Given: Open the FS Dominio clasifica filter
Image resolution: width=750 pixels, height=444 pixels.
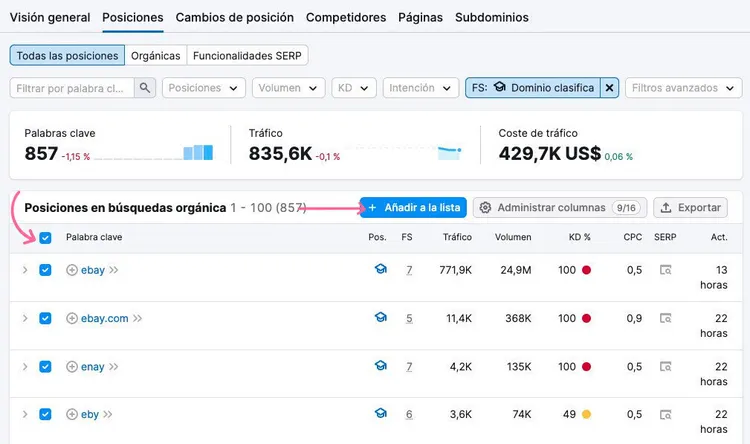Looking at the screenshot, I should tap(533, 88).
